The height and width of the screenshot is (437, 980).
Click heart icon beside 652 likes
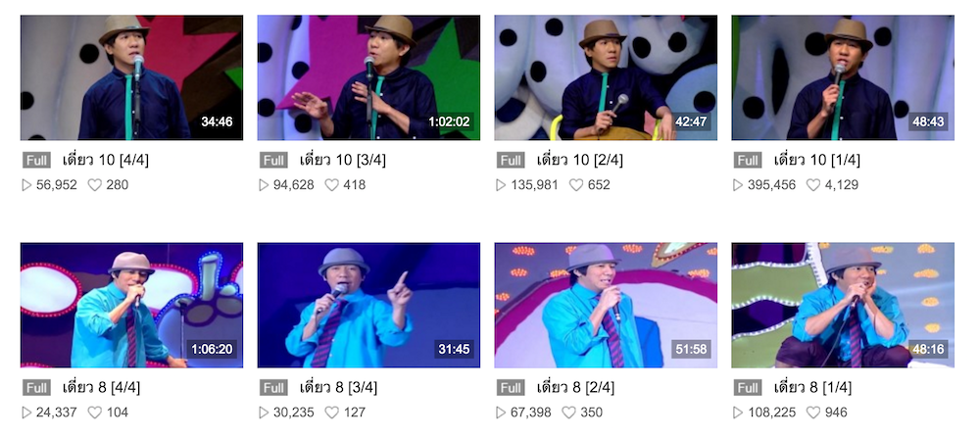(576, 185)
